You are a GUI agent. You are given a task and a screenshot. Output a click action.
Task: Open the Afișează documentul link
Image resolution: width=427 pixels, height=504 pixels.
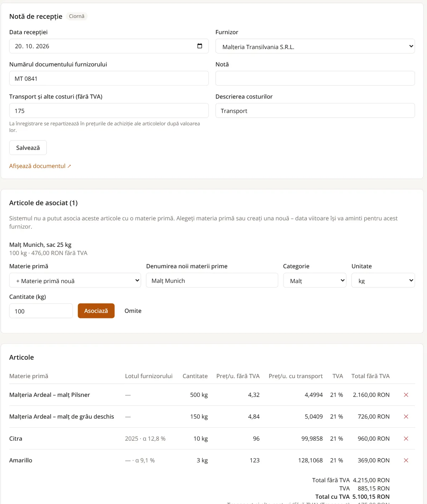click(40, 166)
